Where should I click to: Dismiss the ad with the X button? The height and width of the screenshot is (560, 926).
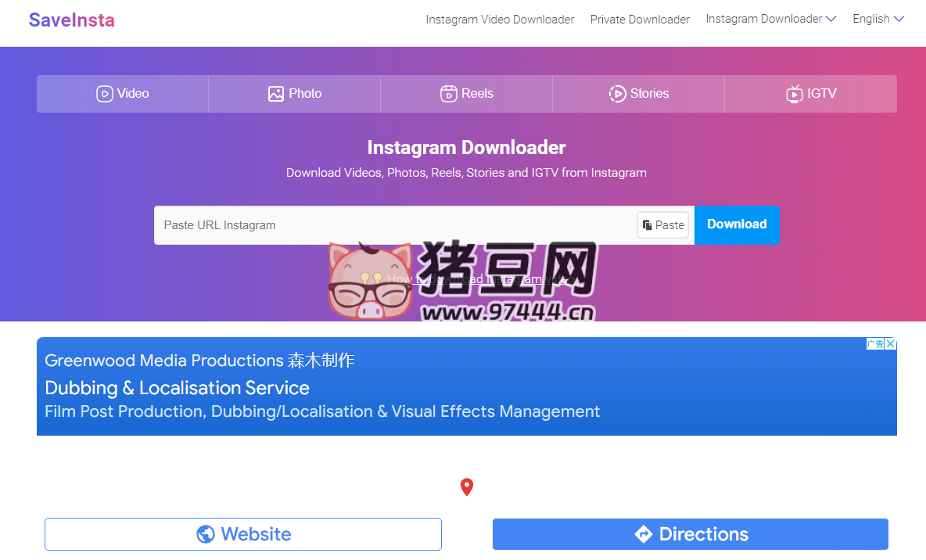tap(890, 343)
